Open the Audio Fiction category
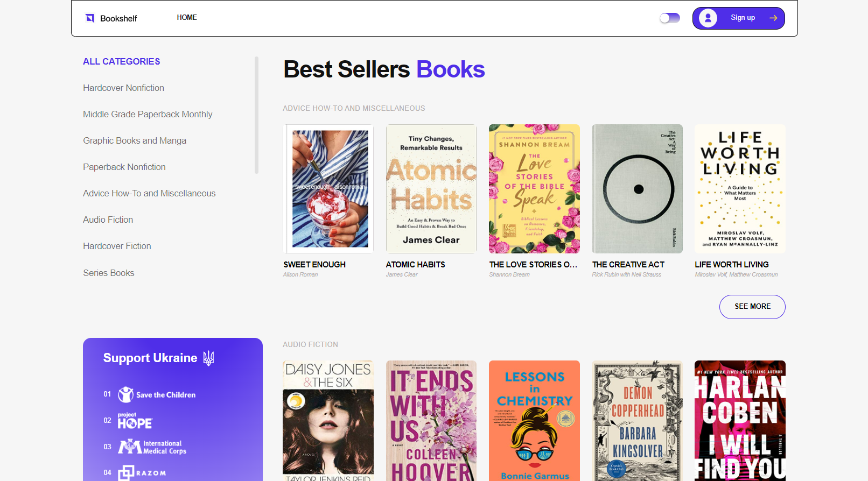This screenshot has height=481, width=868. point(108,220)
